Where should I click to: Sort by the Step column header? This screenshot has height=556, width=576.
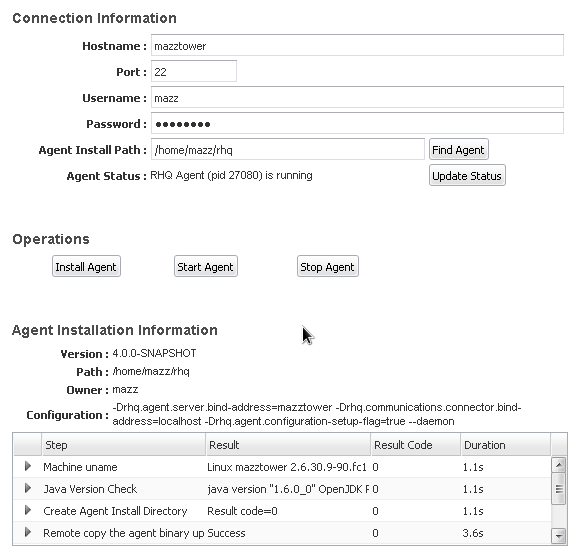click(x=123, y=445)
